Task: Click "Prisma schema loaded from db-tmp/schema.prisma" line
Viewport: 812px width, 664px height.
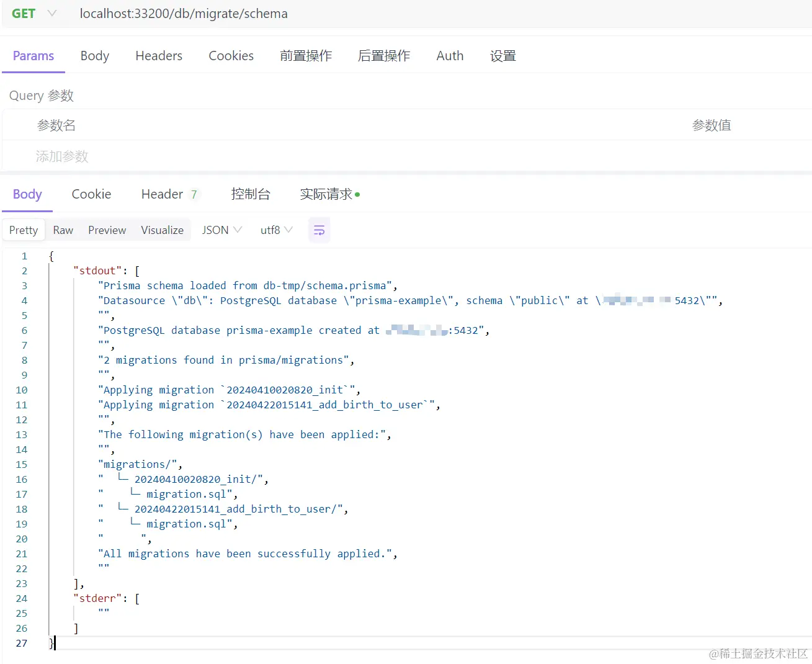Action: point(248,286)
